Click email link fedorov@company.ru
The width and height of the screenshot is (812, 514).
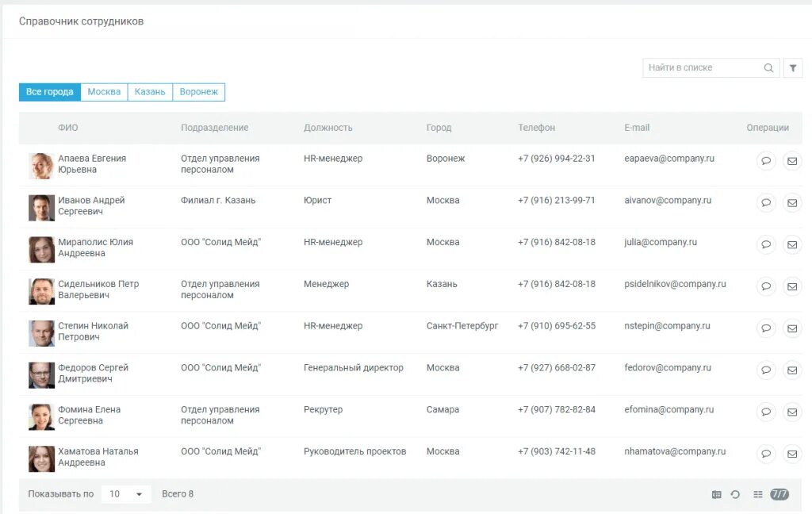tap(668, 367)
